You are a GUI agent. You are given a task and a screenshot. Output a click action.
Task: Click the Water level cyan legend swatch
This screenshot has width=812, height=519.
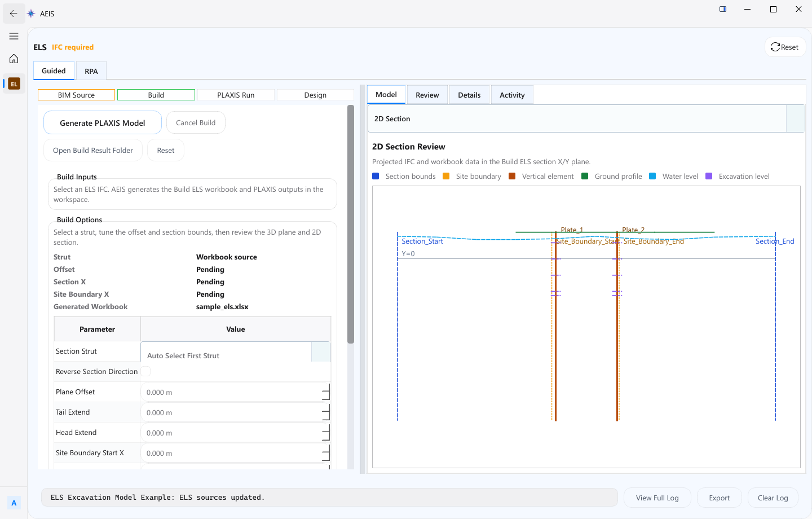click(652, 176)
